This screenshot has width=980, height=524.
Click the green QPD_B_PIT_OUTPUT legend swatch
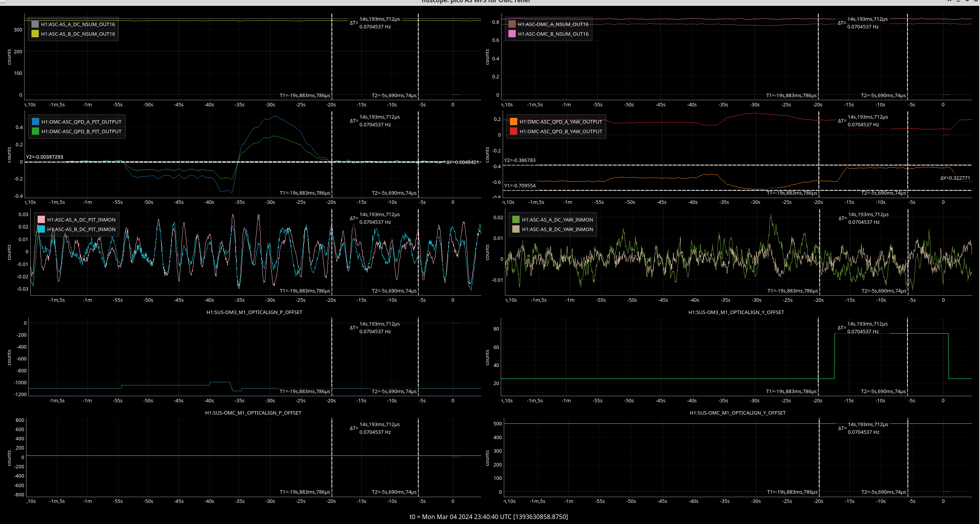[35, 131]
